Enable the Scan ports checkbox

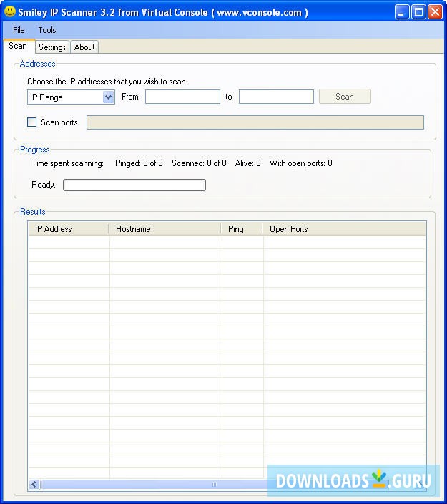(31, 122)
